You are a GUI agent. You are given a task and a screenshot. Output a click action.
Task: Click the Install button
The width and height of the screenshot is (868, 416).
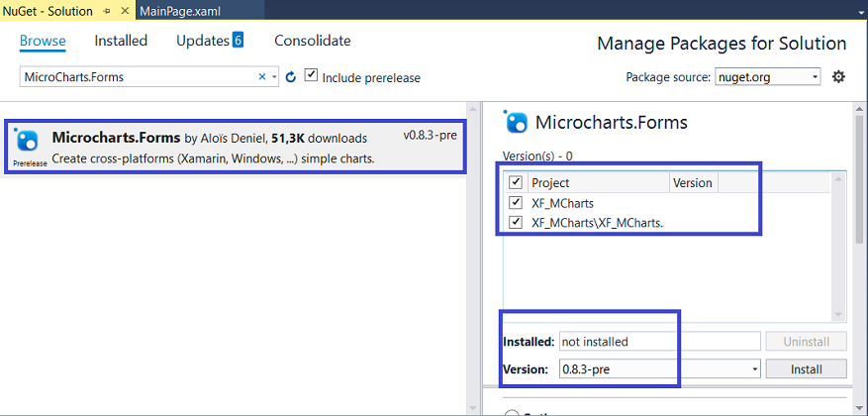(806, 369)
